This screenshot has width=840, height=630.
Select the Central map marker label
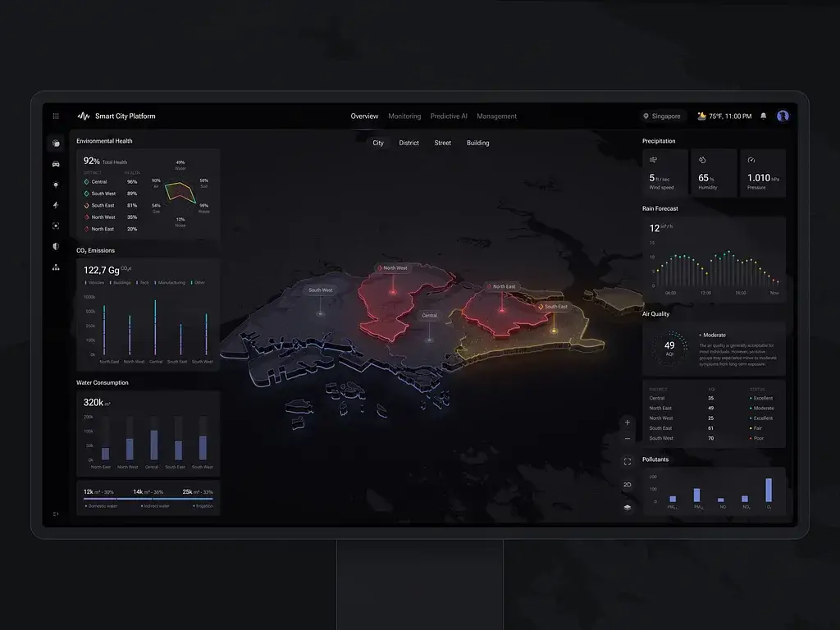pyautogui.click(x=429, y=316)
